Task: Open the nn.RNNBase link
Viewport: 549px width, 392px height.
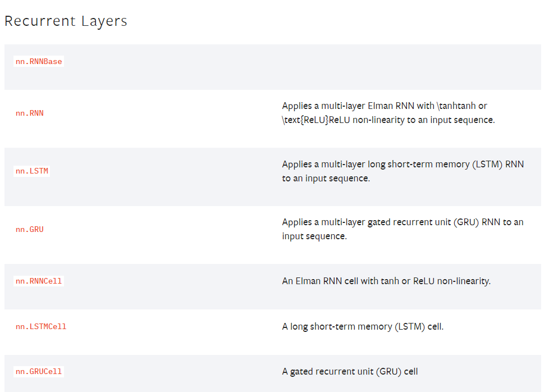Action: coord(39,62)
